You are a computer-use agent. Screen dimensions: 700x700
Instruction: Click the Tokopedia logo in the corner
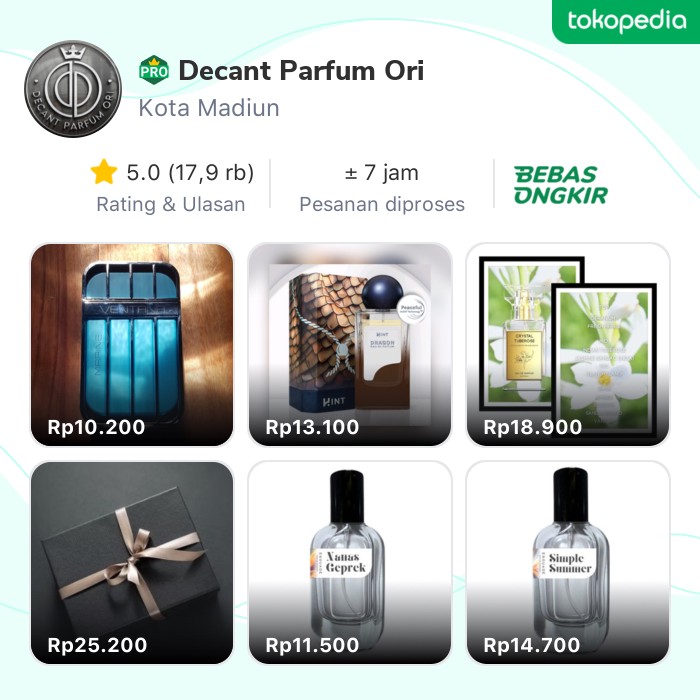point(626,21)
